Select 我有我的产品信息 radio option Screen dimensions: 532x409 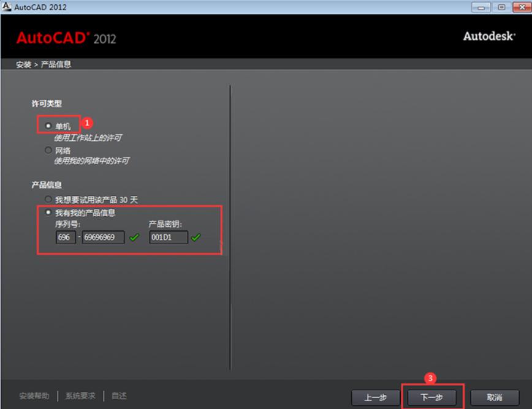click(48, 212)
